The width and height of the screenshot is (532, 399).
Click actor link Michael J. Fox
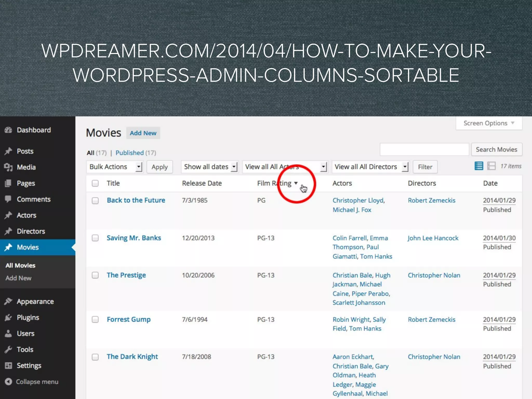coord(352,210)
